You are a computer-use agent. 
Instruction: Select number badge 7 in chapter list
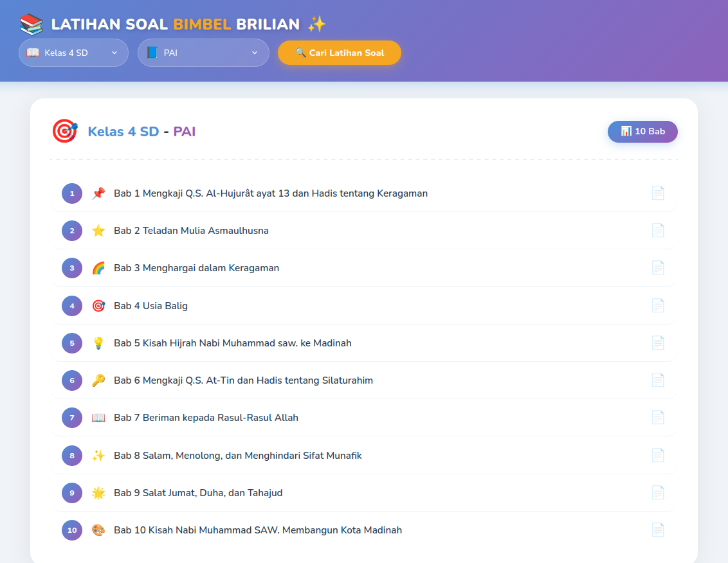click(x=72, y=418)
